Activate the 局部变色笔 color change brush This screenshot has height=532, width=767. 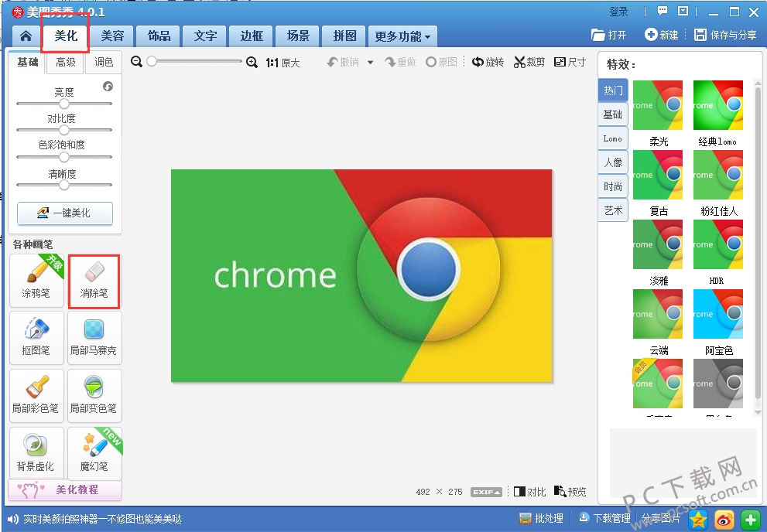(x=94, y=396)
